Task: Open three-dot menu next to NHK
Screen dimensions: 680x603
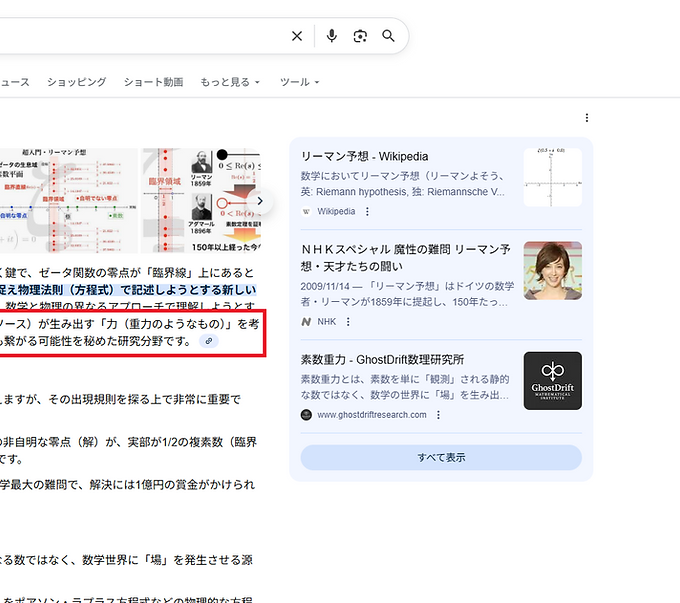Action: point(348,321)
